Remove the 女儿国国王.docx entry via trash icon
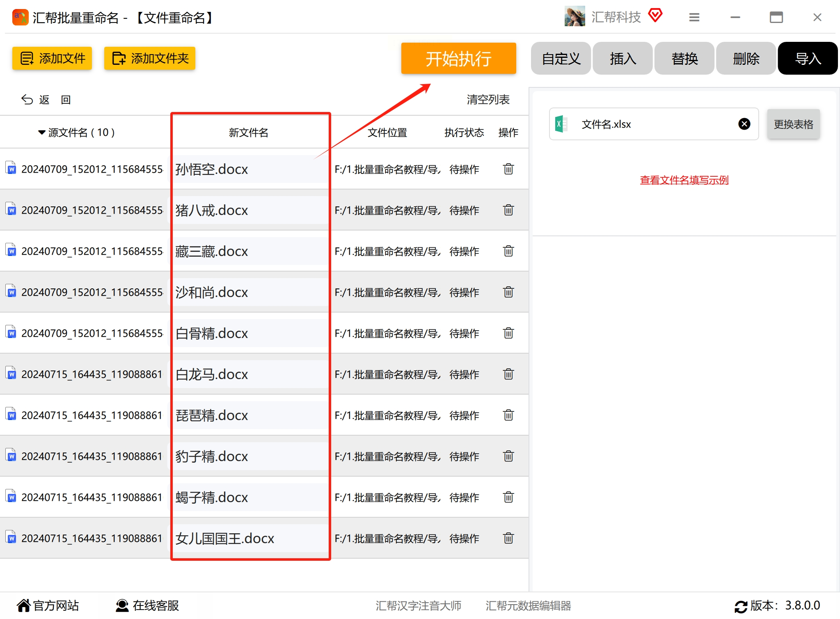The width and height of the screenshot is (840, 619). [508, 538]
